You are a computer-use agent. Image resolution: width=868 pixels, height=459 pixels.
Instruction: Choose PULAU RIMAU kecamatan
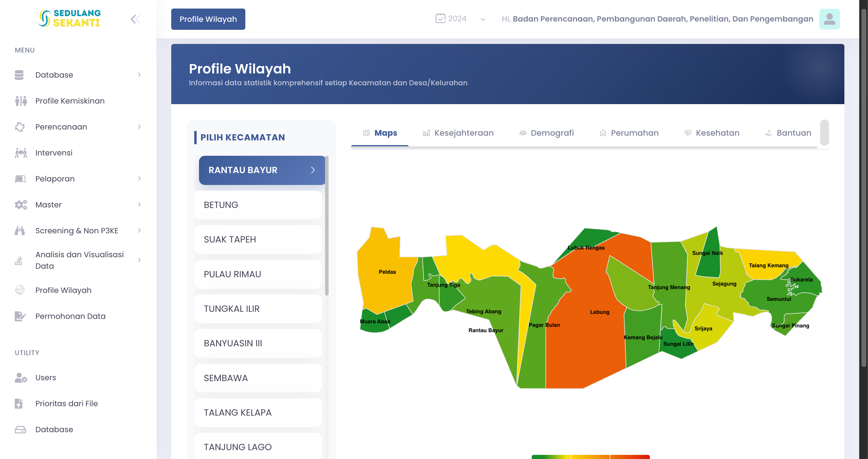coord(258,274)
